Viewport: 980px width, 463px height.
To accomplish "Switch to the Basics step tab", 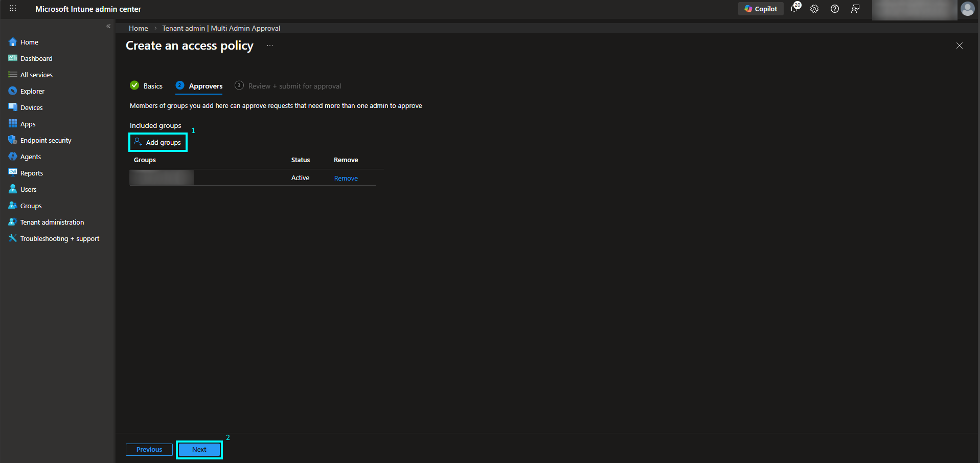I will pyautogui.click(x=146, y=86).
